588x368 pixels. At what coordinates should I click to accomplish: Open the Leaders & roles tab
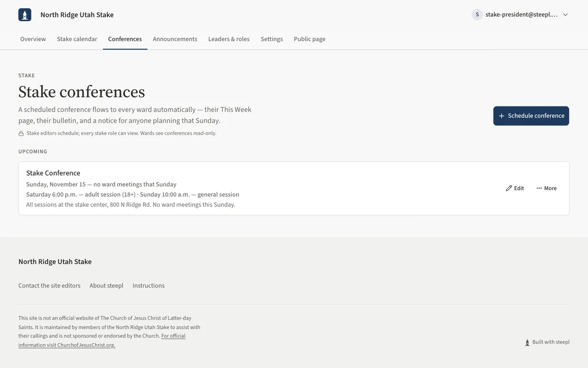pos(229,39)
